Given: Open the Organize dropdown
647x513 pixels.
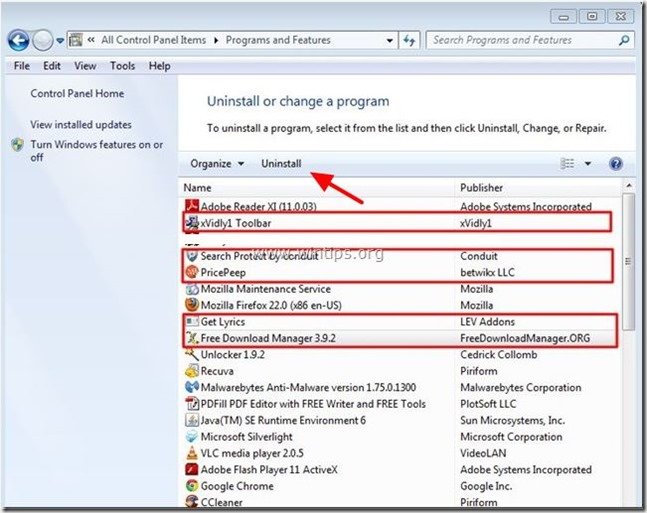Looking at the screenshot, I should tap(217, 164).
